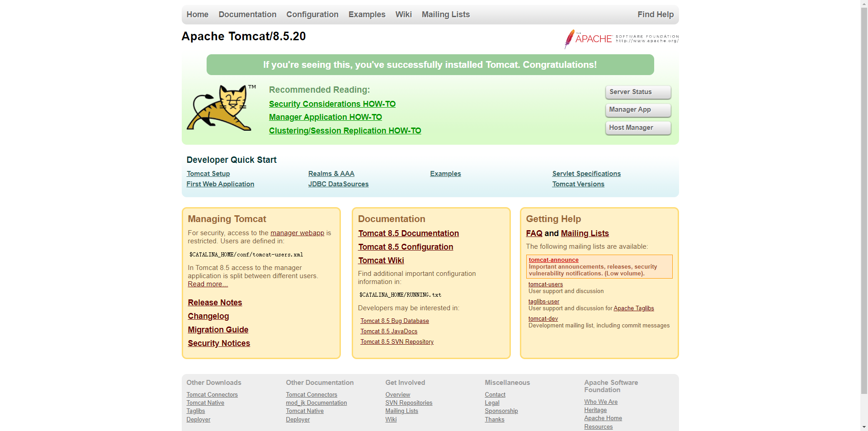Screen dimensions: 868x431
Task: Select Examples in top navigation bar
Action: coord(367,14)
